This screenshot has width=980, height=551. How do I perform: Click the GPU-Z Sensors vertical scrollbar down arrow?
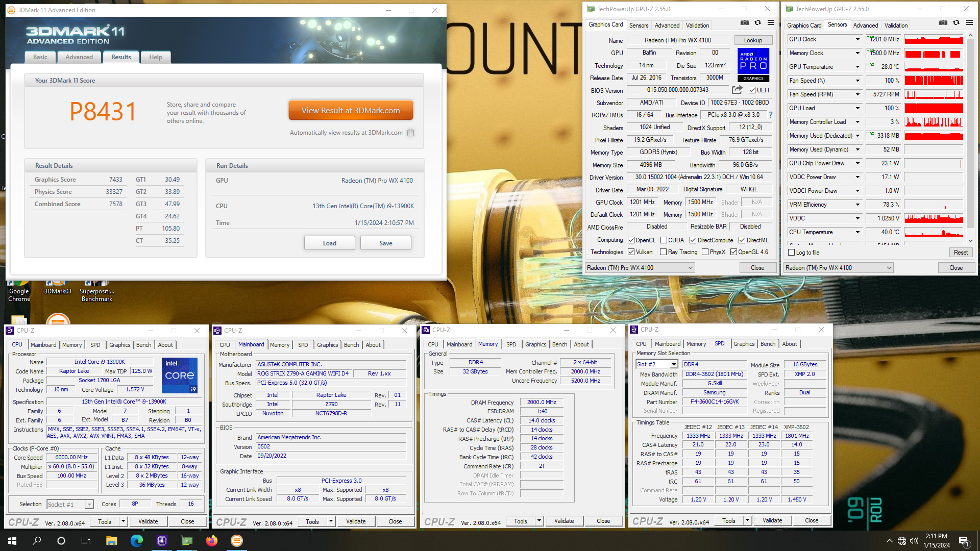pos(970,241)
